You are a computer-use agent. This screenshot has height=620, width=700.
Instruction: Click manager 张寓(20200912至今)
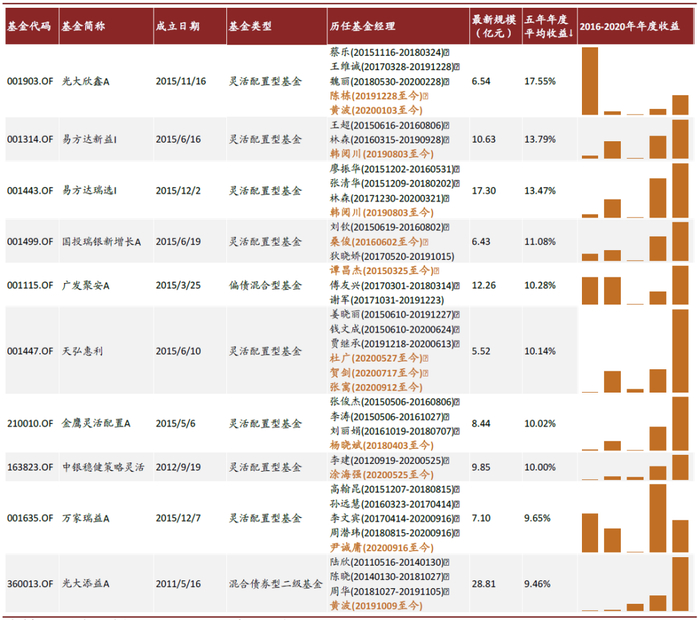pyautogui.click(x=376, y=387)
